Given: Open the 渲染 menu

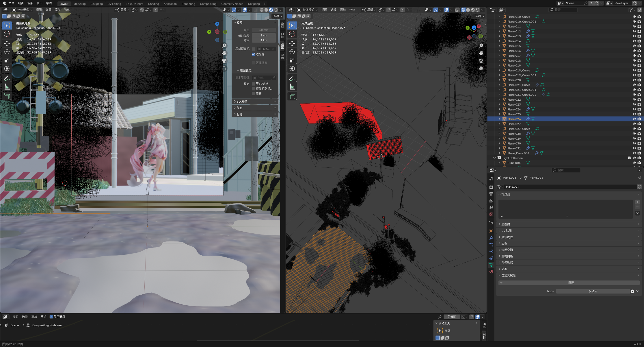Looking at the screenshot, I should (30, 3).
